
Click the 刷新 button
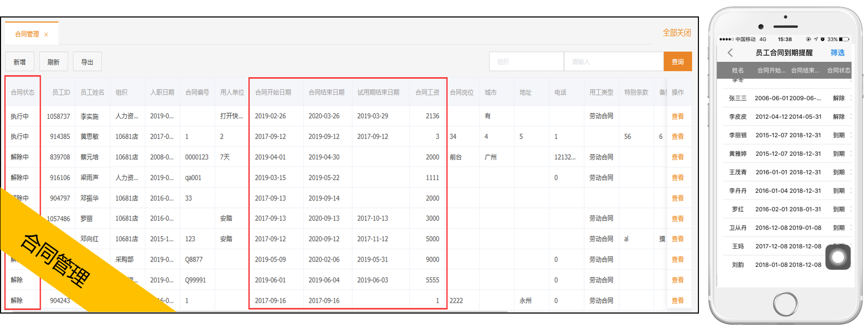click(x=53, y=62)
